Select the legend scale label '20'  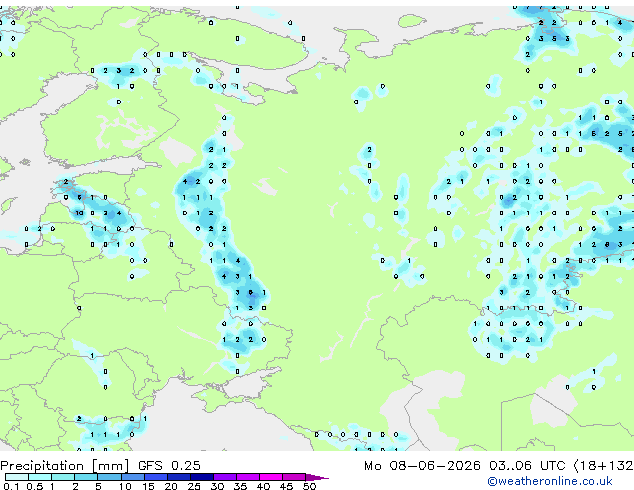click(x=171, y=486)
